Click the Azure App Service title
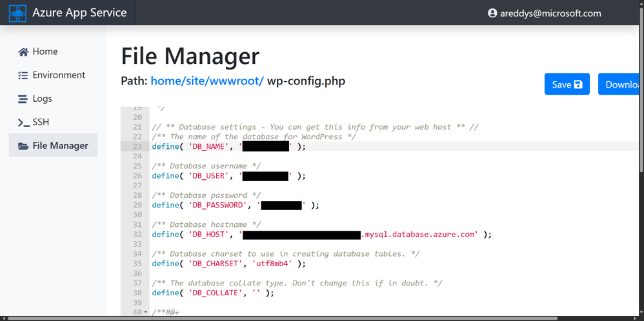Image resolution: width=644 pixels, height=321 pixels. pyautogui.click(x=79, y=13)
